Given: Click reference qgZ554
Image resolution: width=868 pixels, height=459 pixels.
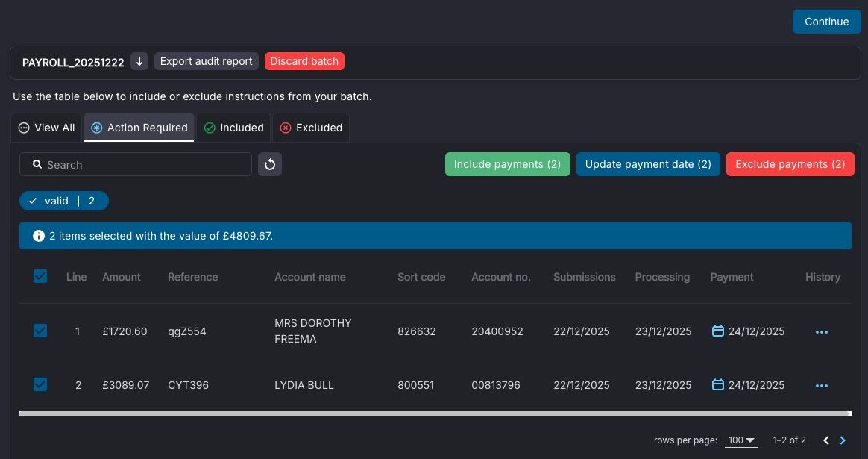Looking at the screenshot, I should (187, 331).
